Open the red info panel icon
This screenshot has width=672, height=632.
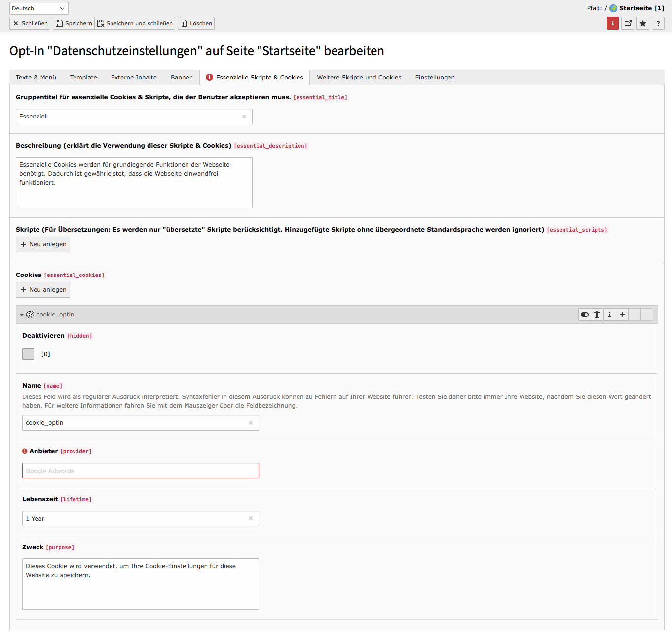(x=612, y=23)
